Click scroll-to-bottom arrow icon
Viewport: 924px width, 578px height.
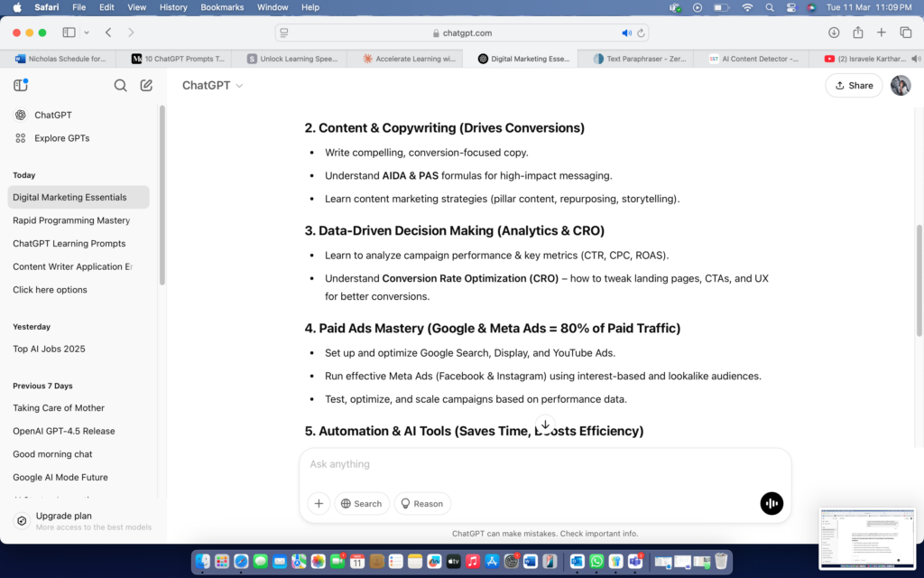tap(545, 424)
